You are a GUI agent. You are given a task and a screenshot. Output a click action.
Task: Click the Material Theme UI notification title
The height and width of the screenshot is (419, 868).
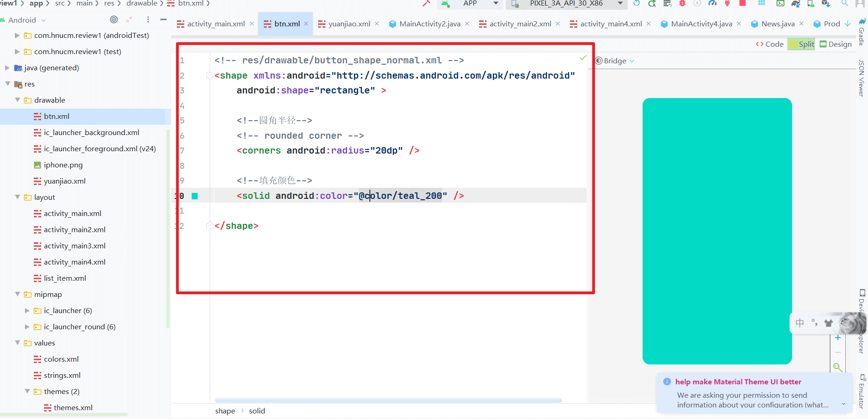(x=738, y=382)
